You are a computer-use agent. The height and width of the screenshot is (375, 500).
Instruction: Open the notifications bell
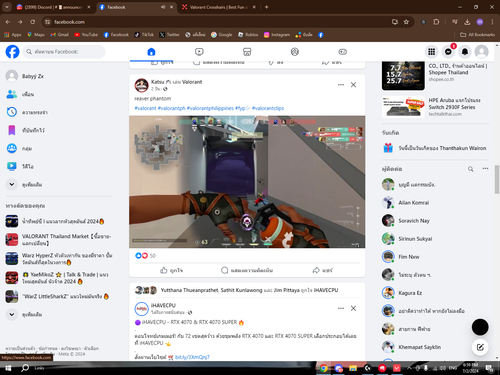465,52
